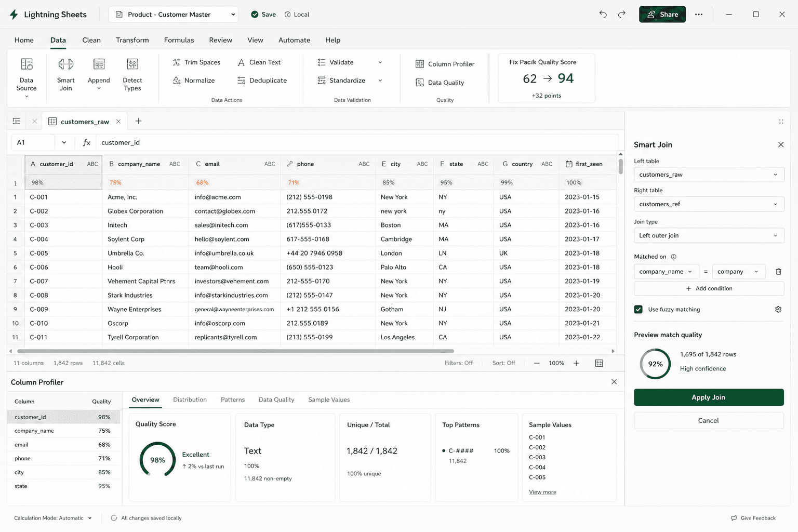
Task: Run Detect Types on columns
Action: tap(132, 74)
